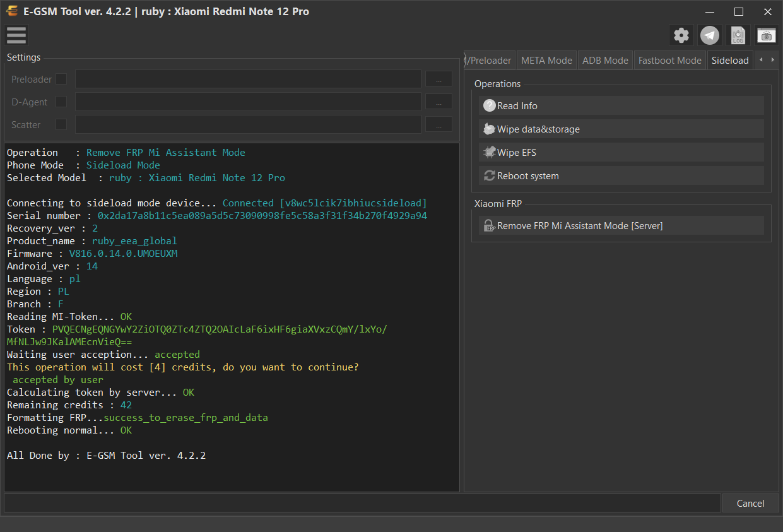Click firmware V816.0.14.0.UMOEUXM in log
Viewport: 783px width, 532px height.
[x=123, y=254]
